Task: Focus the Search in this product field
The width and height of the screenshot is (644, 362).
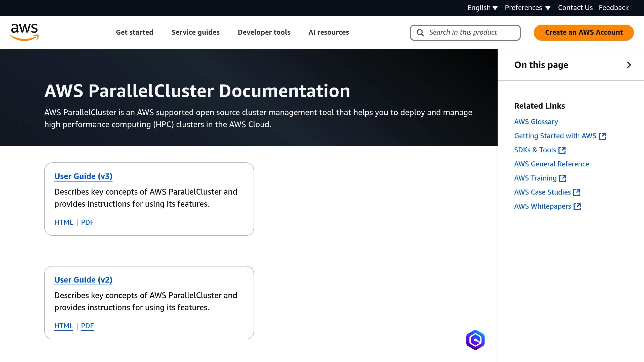Action: (x=465, y=32)
